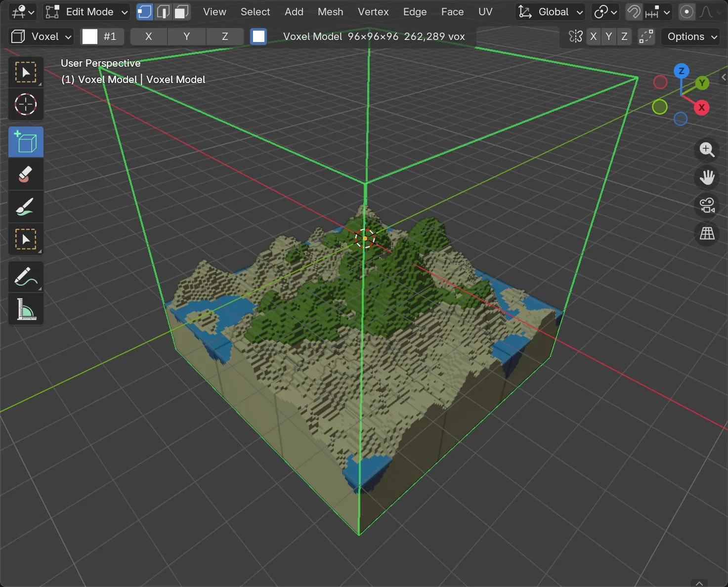Open the editor type menu
The image size is (728, 587).
[22, 12]
